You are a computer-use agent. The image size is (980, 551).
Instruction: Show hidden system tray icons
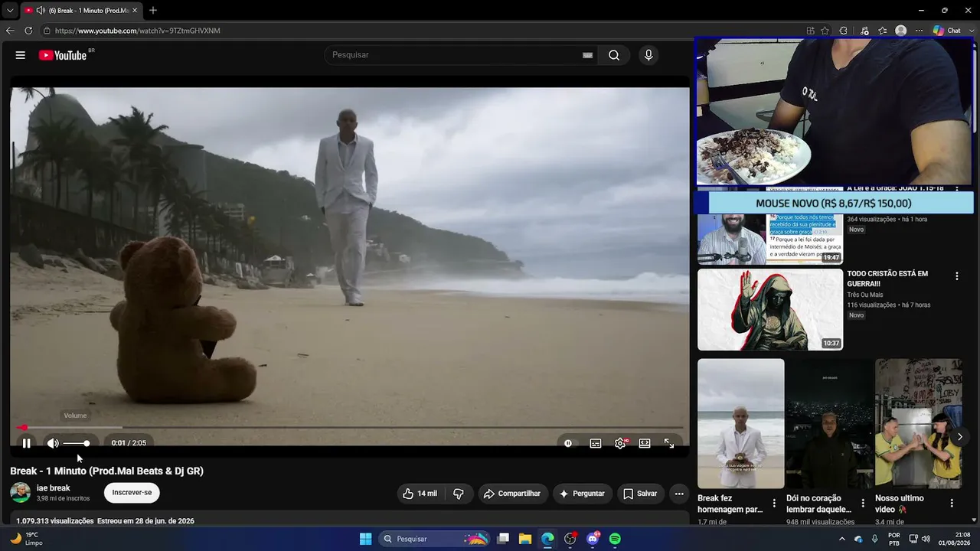842,539
